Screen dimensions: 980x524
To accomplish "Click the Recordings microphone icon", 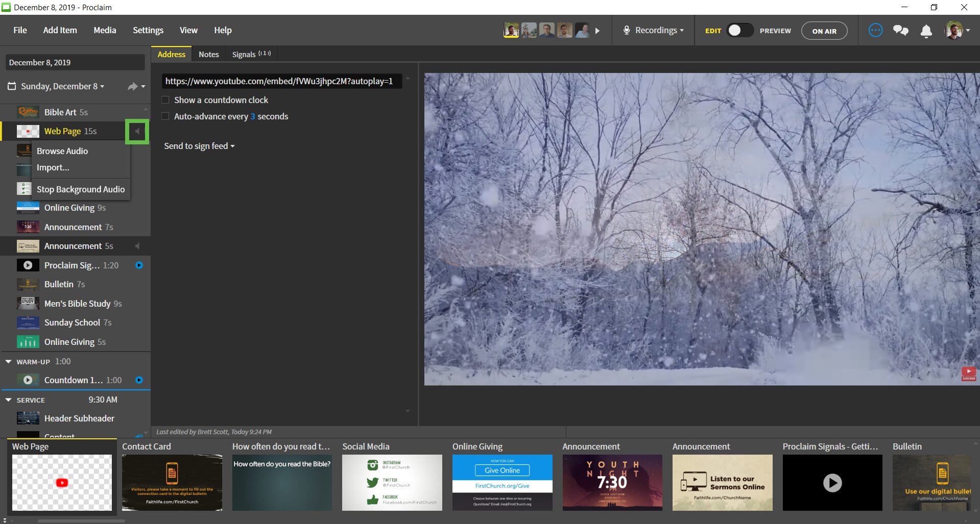I will click(626, 30).
